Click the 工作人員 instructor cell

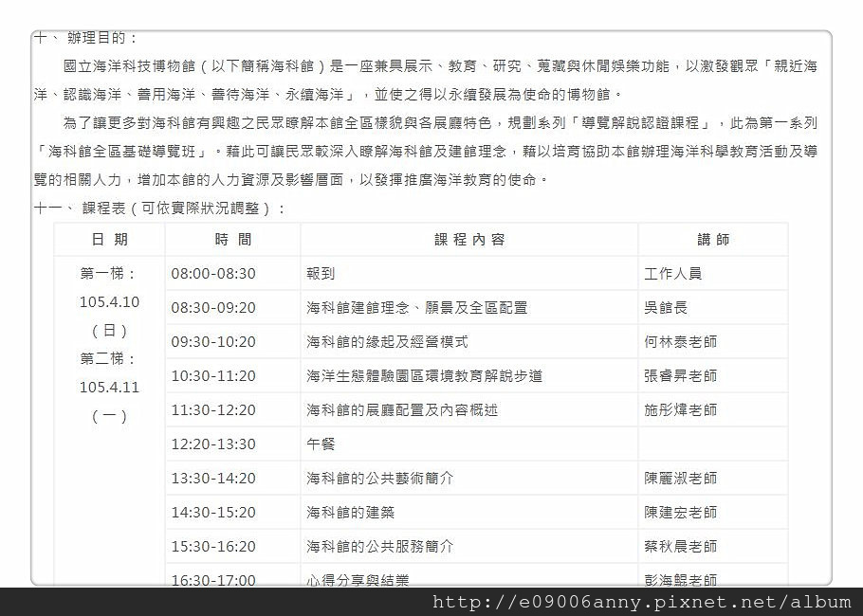(x=713, y=273)
